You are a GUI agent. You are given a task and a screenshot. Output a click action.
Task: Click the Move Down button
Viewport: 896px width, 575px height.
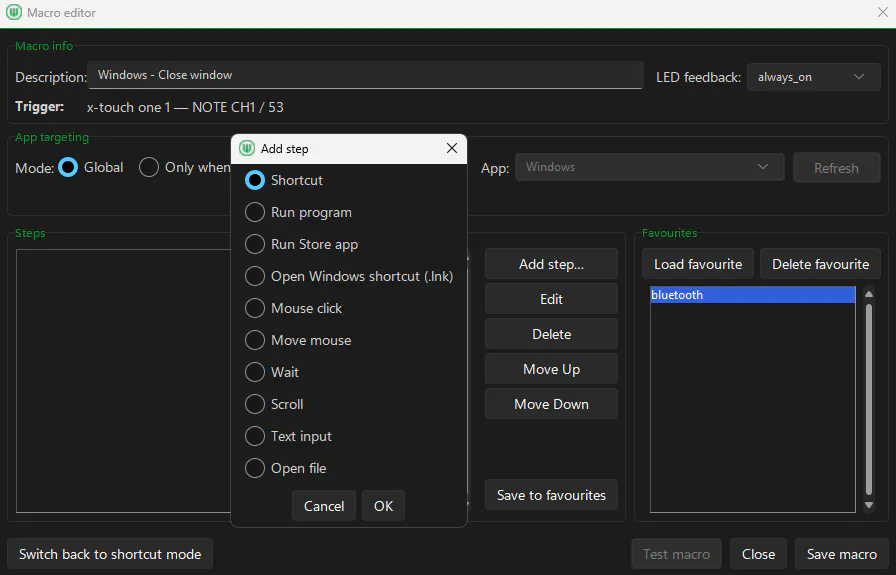(551, 404)
